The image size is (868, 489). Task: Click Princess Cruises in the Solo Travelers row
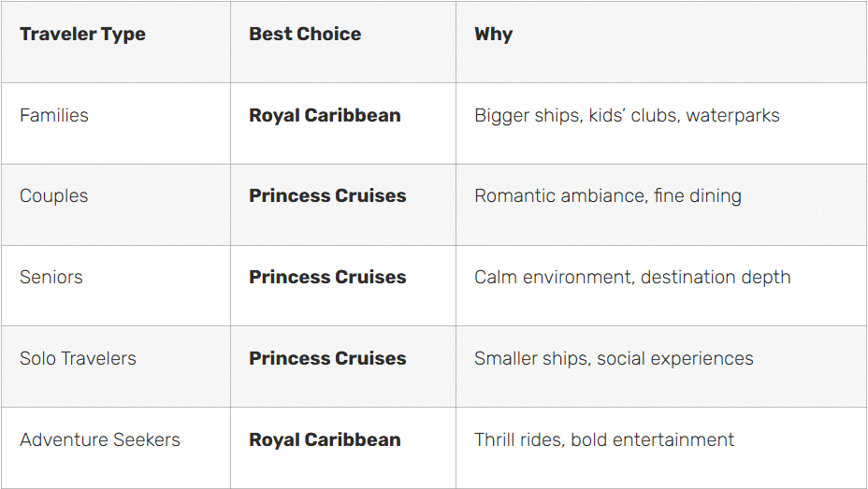[327, 359]
